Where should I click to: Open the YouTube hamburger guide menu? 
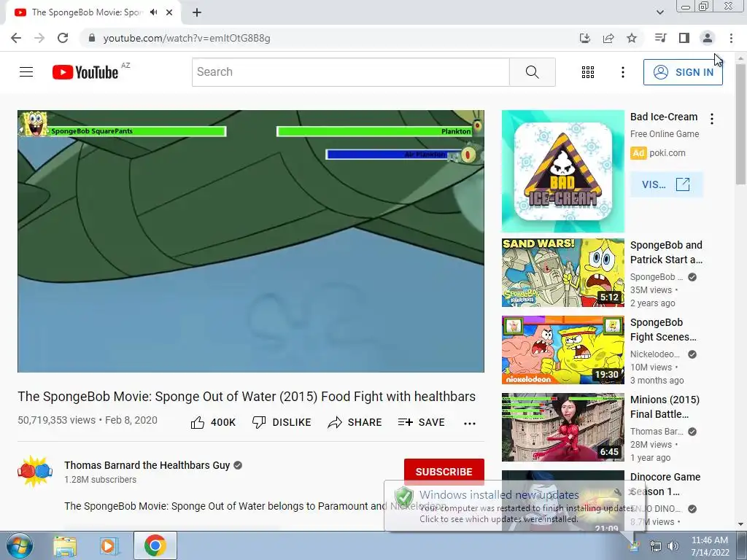26,72
